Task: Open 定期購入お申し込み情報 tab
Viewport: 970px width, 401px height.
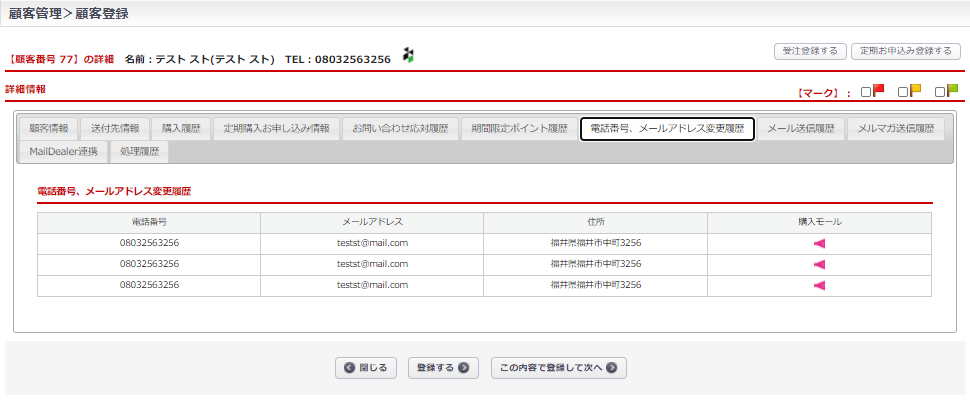Action: point(277,129)
